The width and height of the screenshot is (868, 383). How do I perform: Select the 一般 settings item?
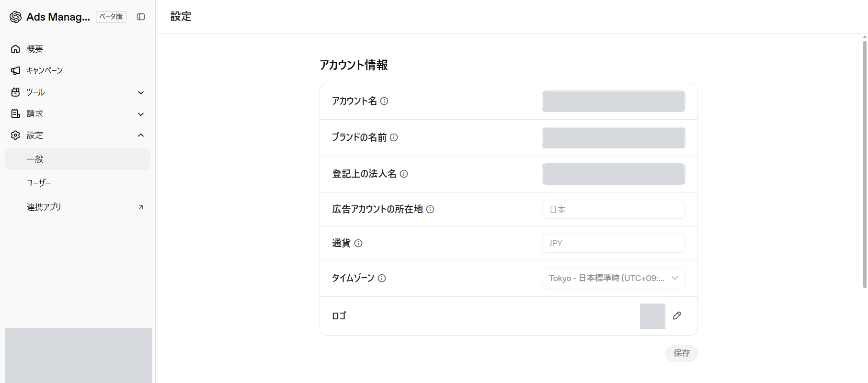pos(78,159)
